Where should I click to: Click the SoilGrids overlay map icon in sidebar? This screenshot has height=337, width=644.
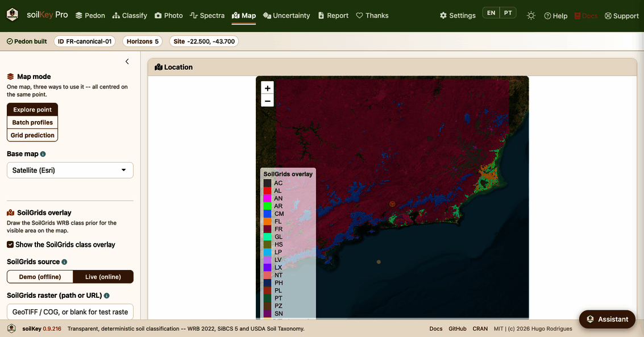point(11,213)
